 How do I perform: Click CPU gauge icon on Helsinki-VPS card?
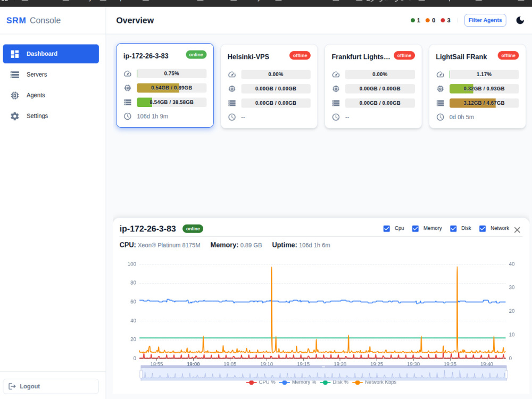click(232, 74)
